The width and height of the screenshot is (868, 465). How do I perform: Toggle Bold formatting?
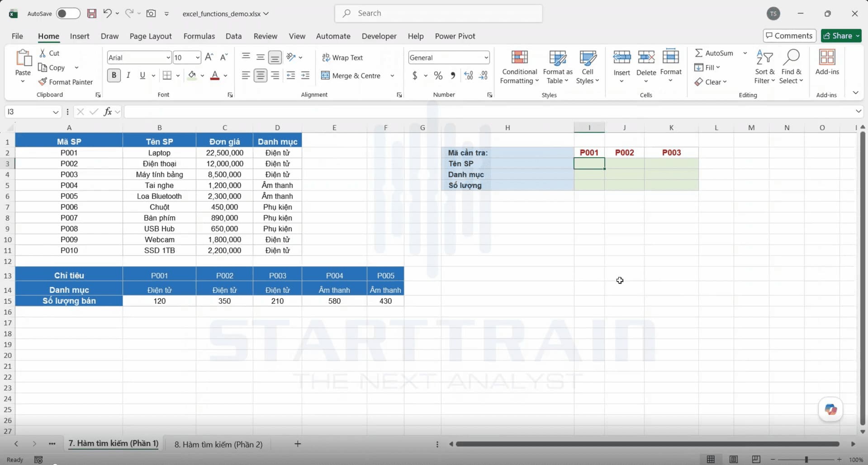(x=114, y=75)
